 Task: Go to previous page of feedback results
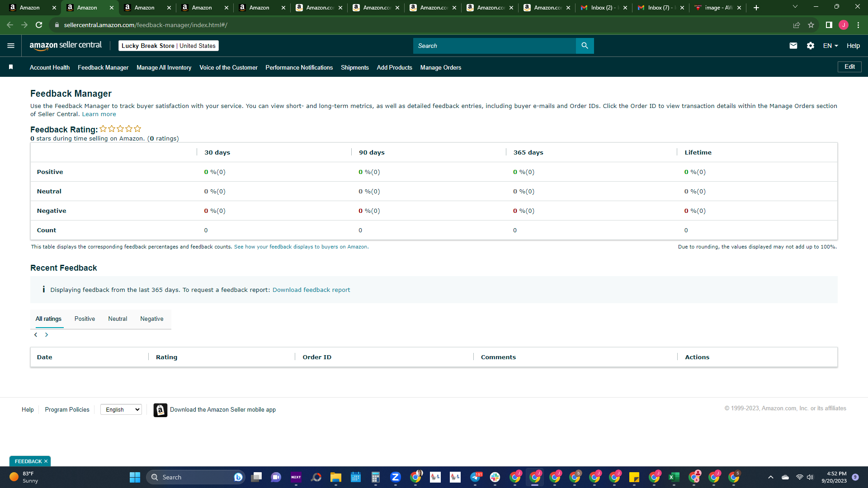36,335
